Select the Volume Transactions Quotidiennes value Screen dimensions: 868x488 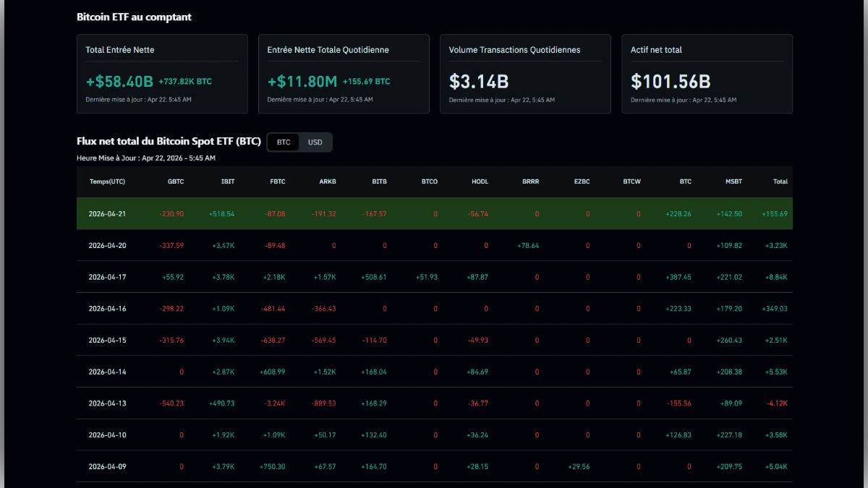pyautogui.click(x=478, y=82)
